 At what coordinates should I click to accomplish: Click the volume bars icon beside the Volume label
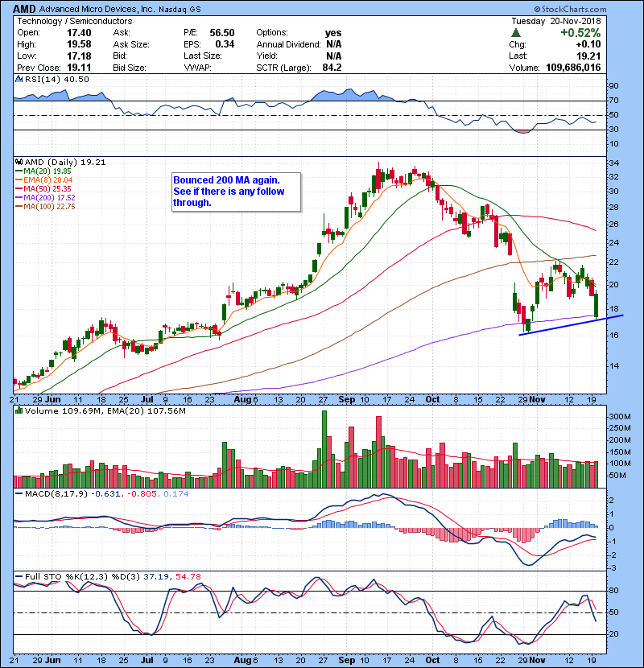(x=19, y=410)
